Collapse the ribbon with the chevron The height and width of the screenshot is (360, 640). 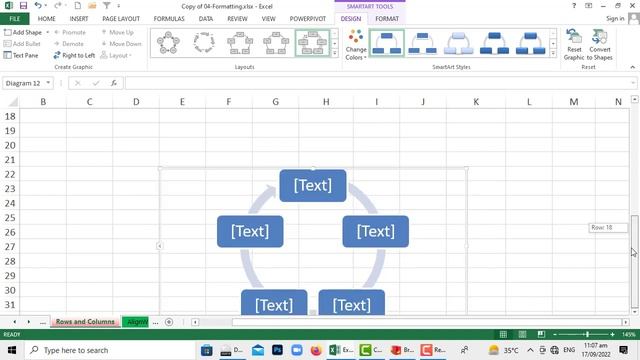coord(632,67)
